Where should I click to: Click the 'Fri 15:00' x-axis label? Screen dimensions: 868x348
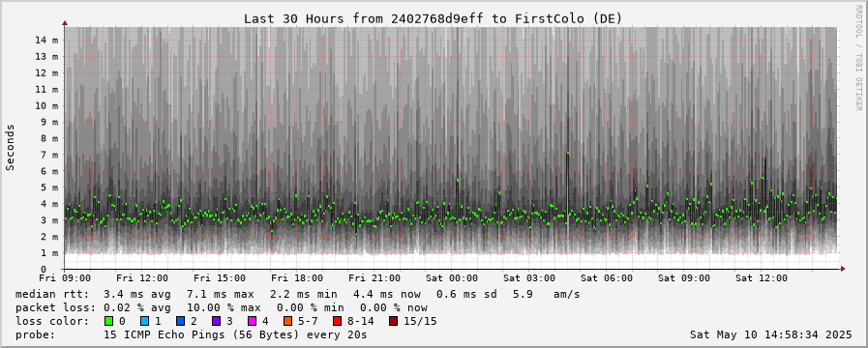220,277
